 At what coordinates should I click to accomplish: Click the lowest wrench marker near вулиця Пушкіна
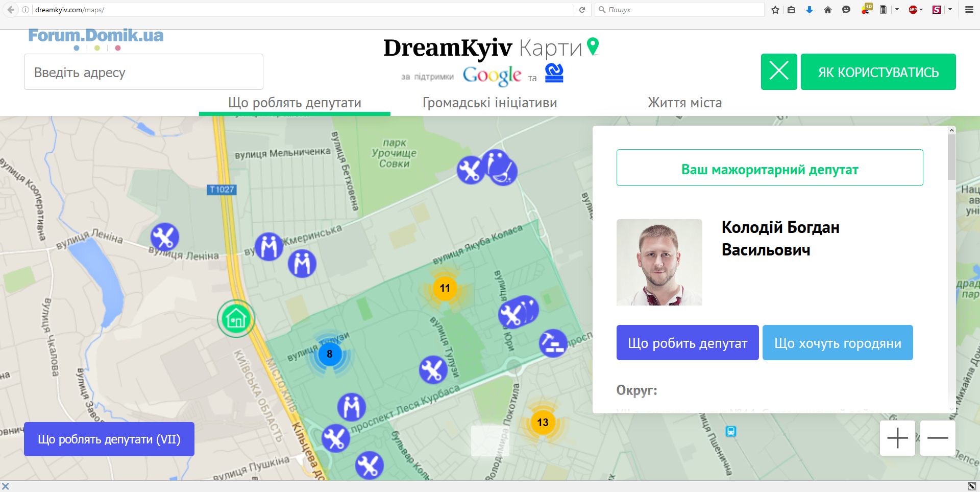369,465
